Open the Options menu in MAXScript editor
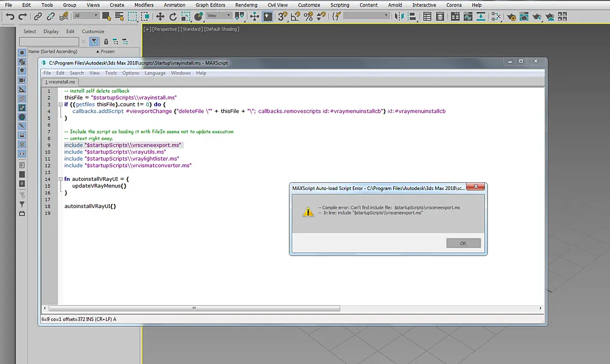 click(130, 73)
